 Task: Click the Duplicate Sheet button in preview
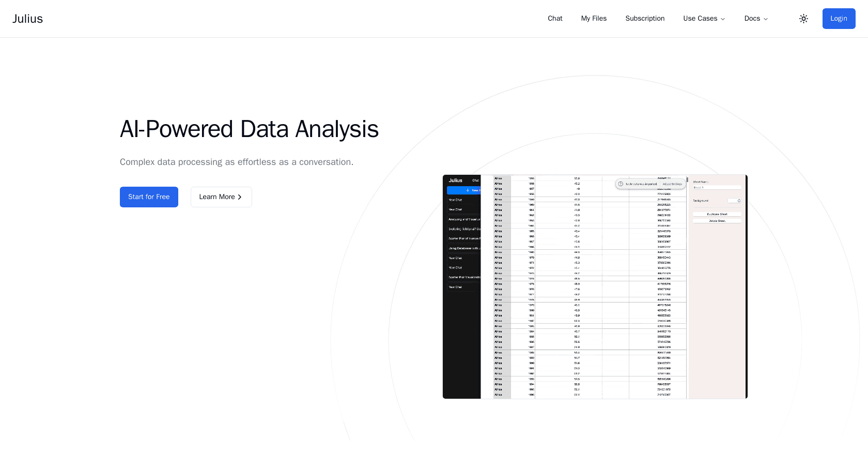coord(717,214)
